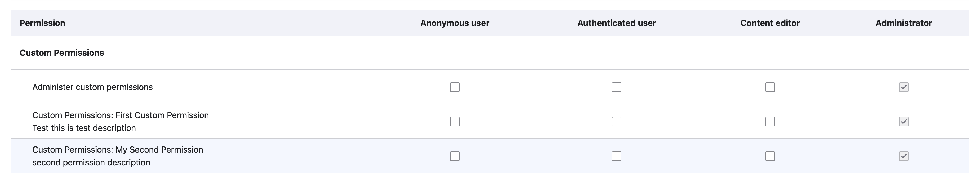The width and height of the screenshot is (980, 181).
Task: Grant My Second Permission to Authenticated user
Action: 616,156
